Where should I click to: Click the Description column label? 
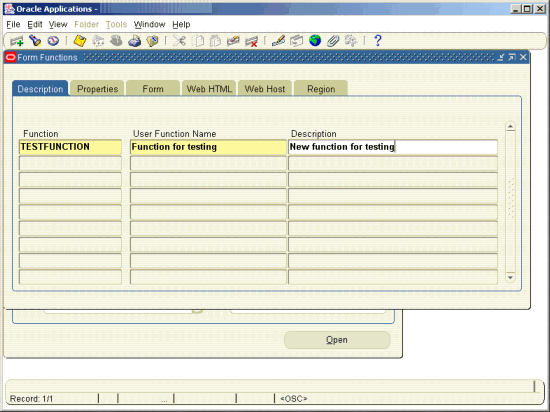click(314, 134)
